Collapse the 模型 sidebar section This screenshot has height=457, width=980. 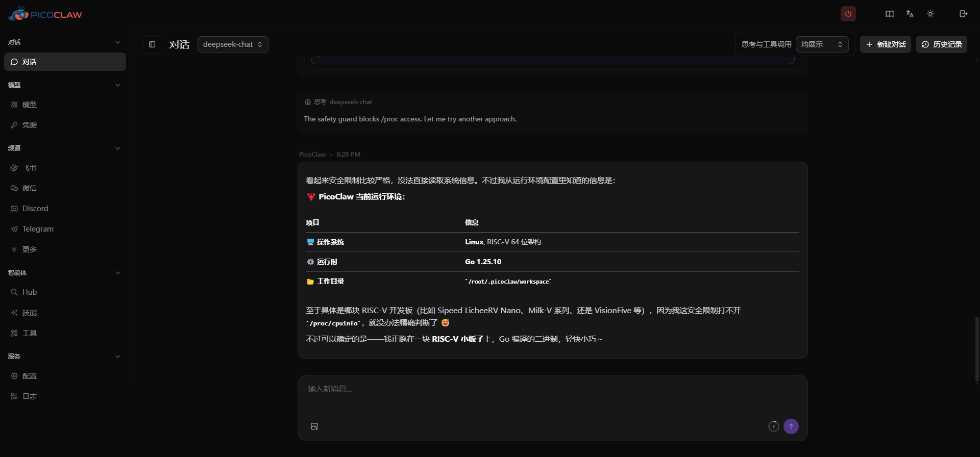pos(118,85)
